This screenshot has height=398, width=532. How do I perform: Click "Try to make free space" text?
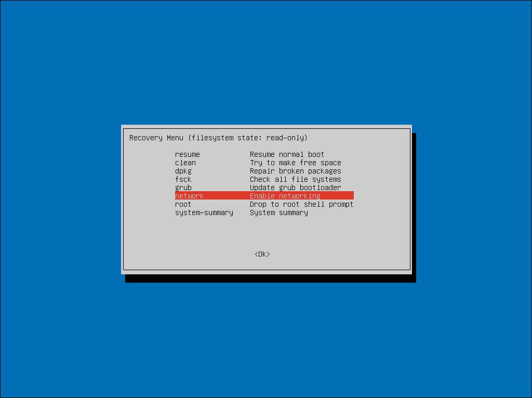pyautogui.click(x=295, y=163)
